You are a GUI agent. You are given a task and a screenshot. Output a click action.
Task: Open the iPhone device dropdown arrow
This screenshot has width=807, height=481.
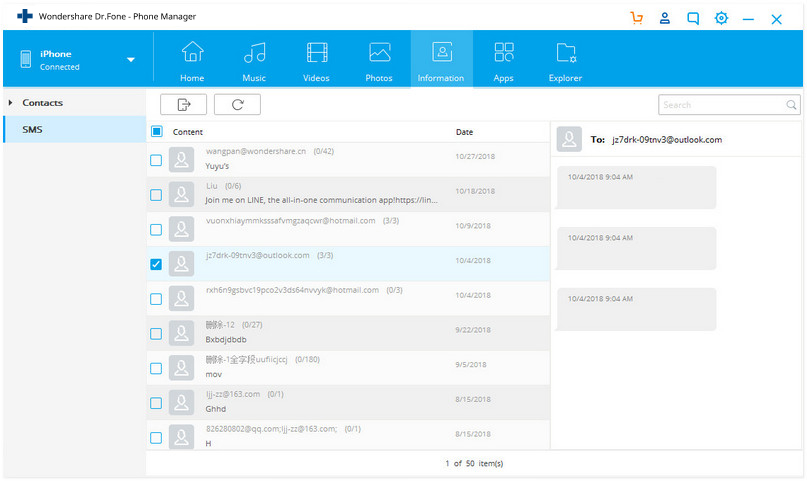click(131, 60)
